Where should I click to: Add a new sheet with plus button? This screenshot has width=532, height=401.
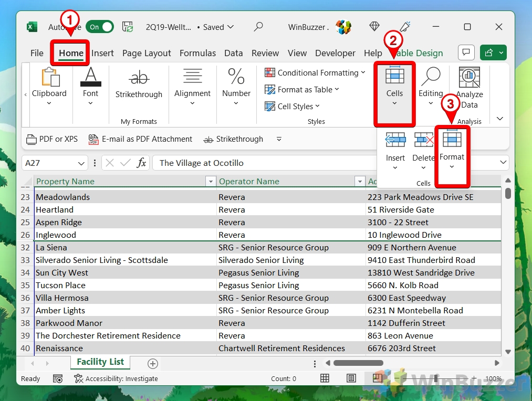pos(153,363)
